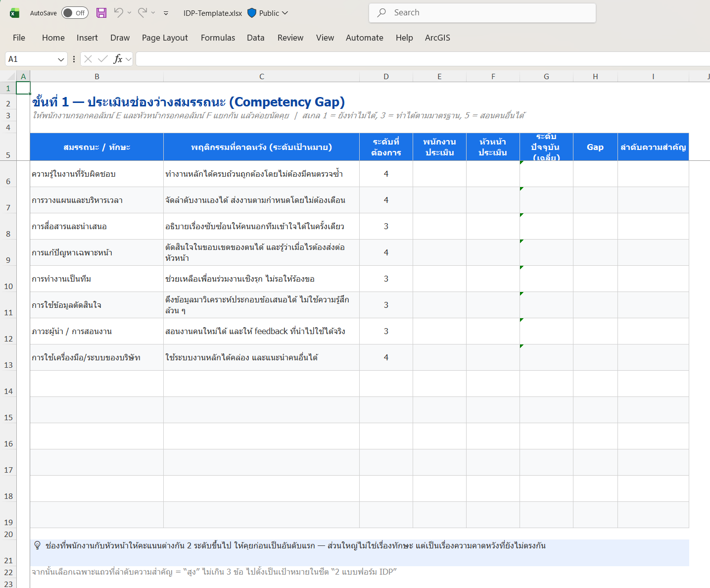Select column C header

[262, 76]
